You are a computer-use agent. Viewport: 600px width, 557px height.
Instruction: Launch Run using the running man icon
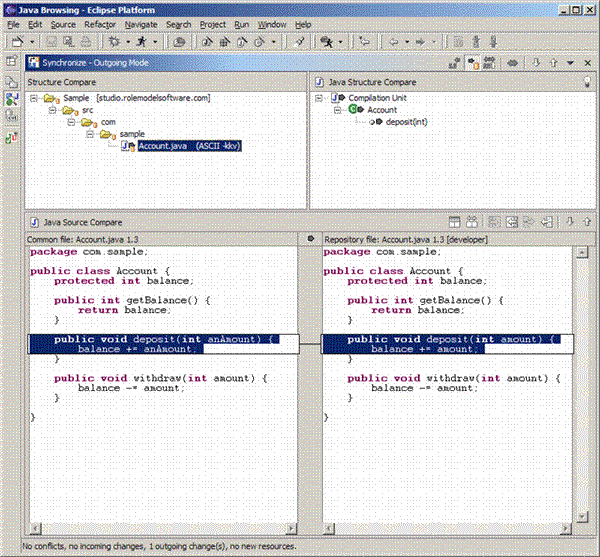point(142,41)
